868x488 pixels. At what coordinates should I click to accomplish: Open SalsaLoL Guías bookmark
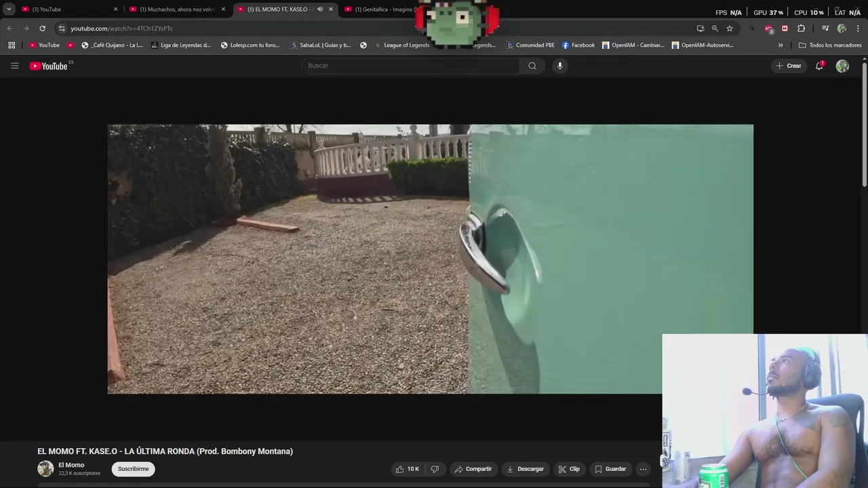pos(321,45)
